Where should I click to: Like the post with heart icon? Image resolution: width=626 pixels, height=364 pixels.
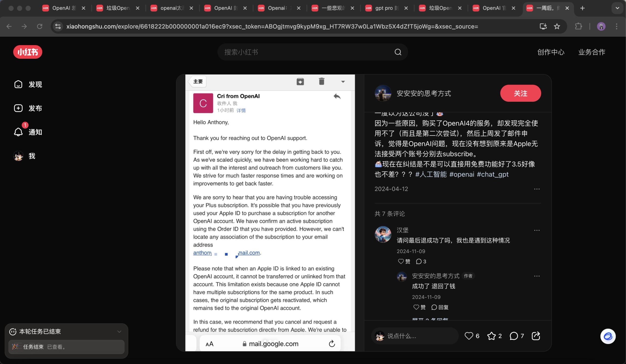[469, 336]
